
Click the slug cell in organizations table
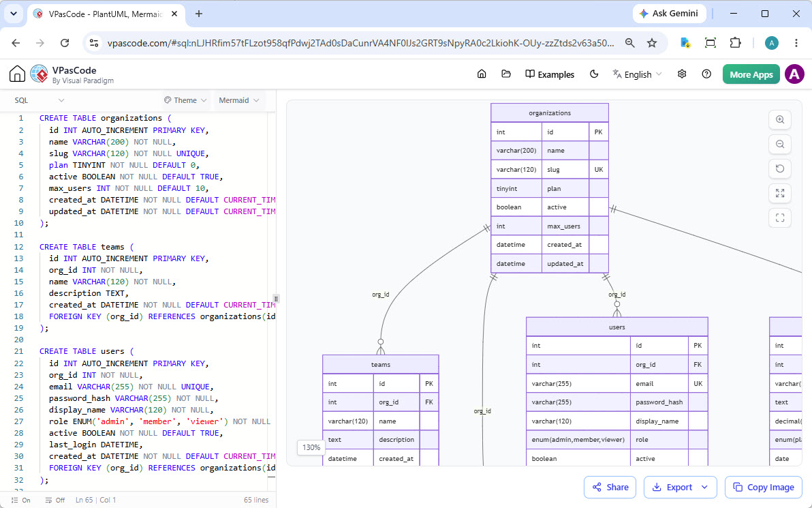coord(565,170)
